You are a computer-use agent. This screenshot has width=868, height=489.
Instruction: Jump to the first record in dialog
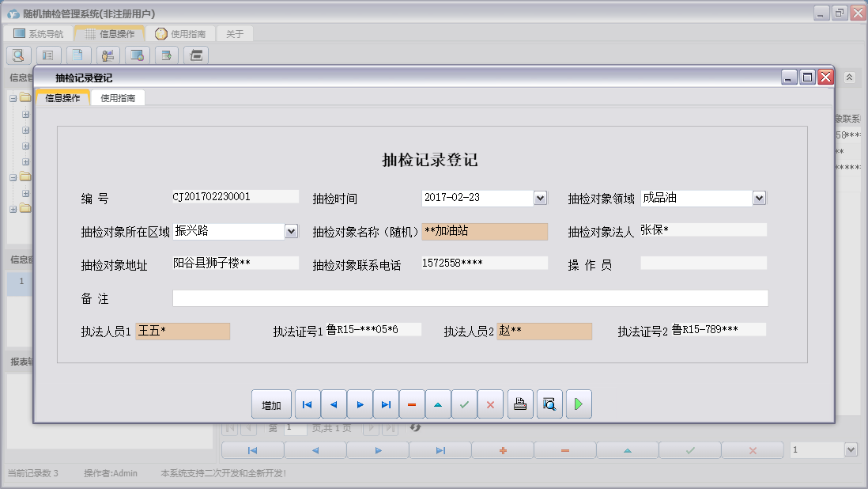click(x=308, y=404)
